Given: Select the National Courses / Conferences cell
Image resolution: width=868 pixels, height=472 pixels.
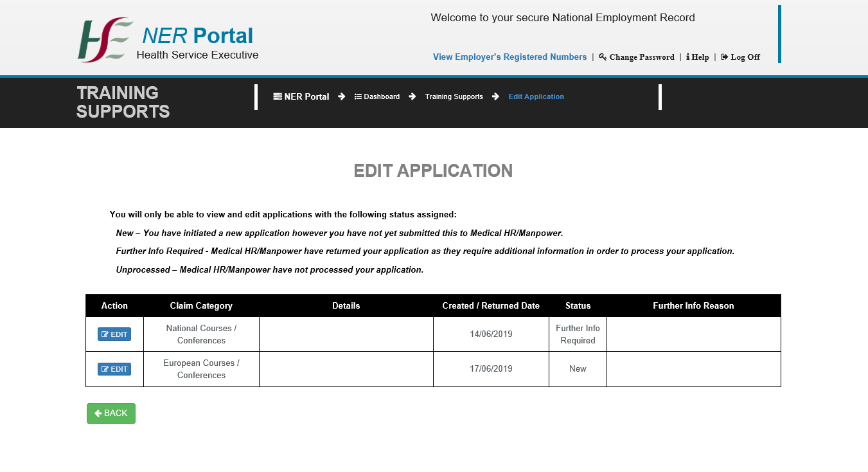Looking at the screenshot, I should [201, 334].
